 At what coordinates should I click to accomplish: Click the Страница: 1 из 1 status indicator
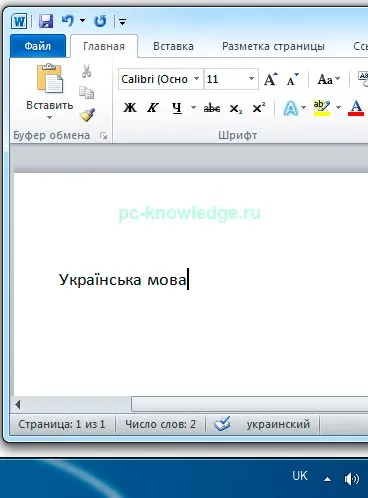(x=62, y=424)
